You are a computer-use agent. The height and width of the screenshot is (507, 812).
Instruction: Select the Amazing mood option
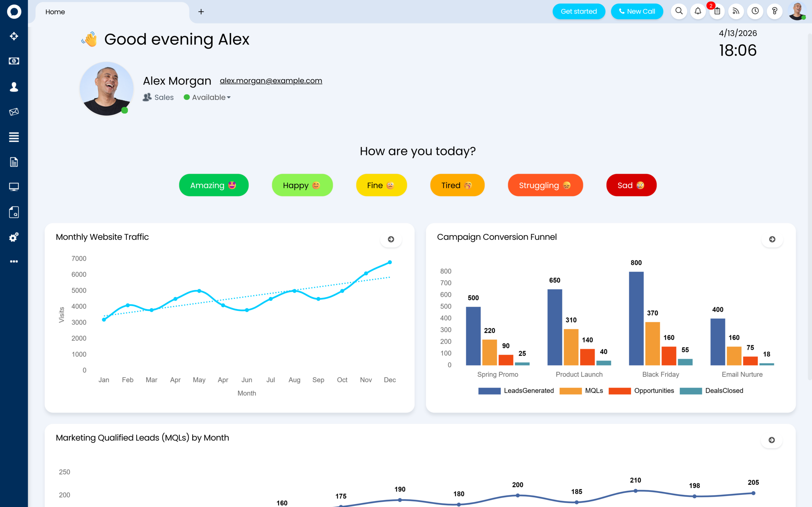[x=214, y=185]
